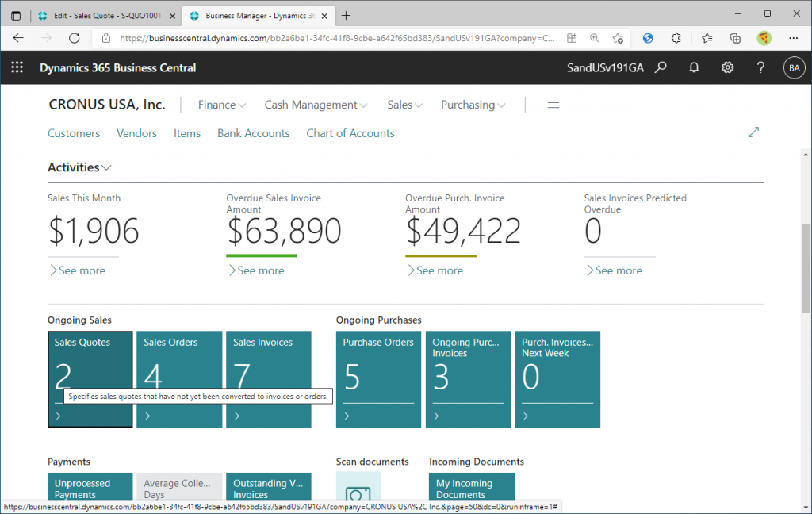Expand the Purchasing menu

point(473,105)
